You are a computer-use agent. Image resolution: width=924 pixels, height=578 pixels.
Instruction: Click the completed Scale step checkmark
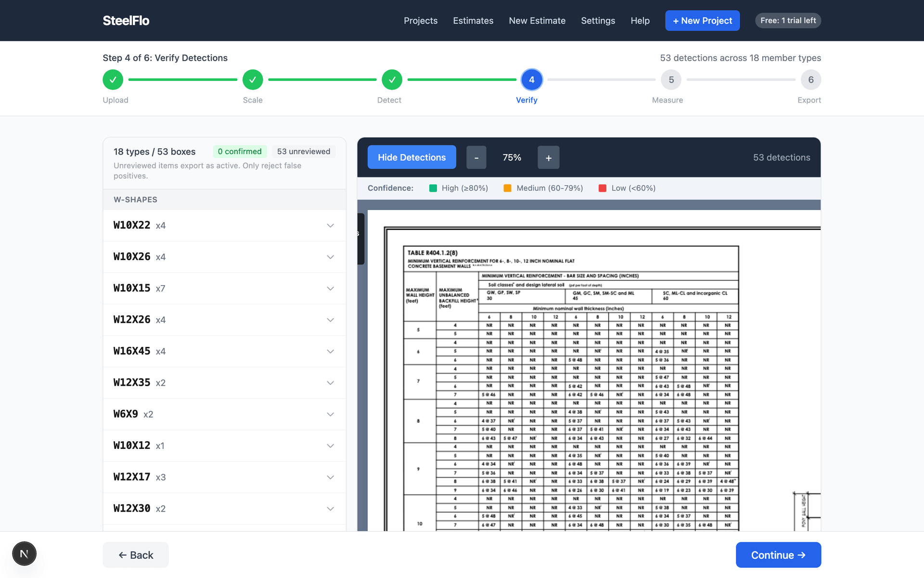253,79
